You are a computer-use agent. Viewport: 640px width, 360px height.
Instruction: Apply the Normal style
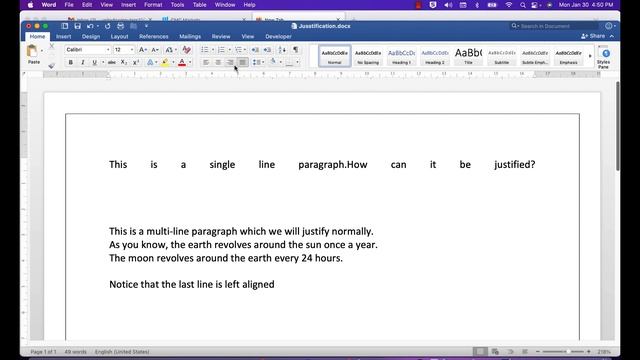point(334,56)
